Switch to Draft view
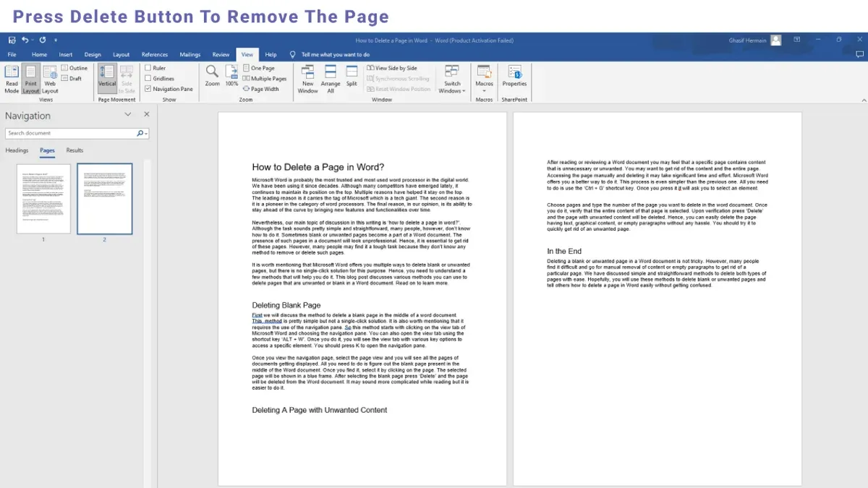This screenshot has width=868, height=488. (x=72, y=78)
